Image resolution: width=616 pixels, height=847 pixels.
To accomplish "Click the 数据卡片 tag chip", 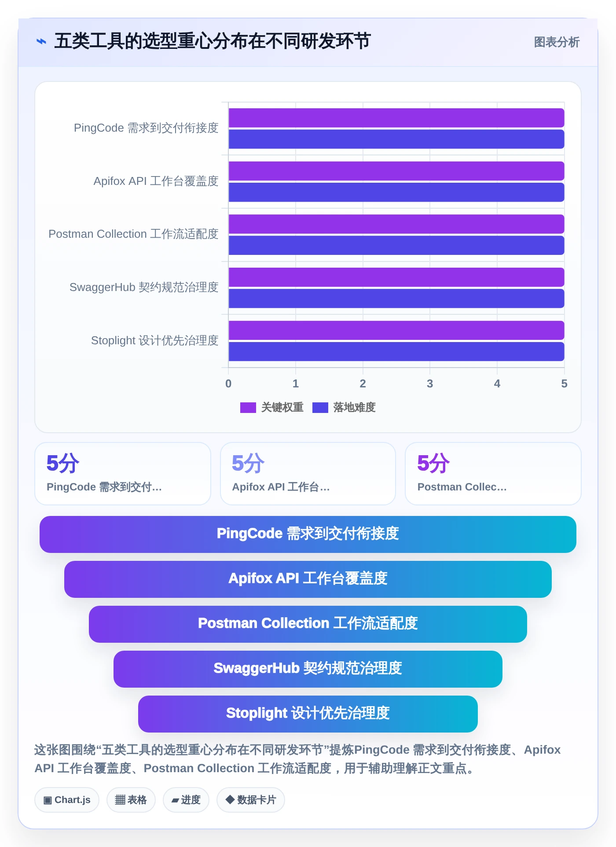I will tap(251, 800).
